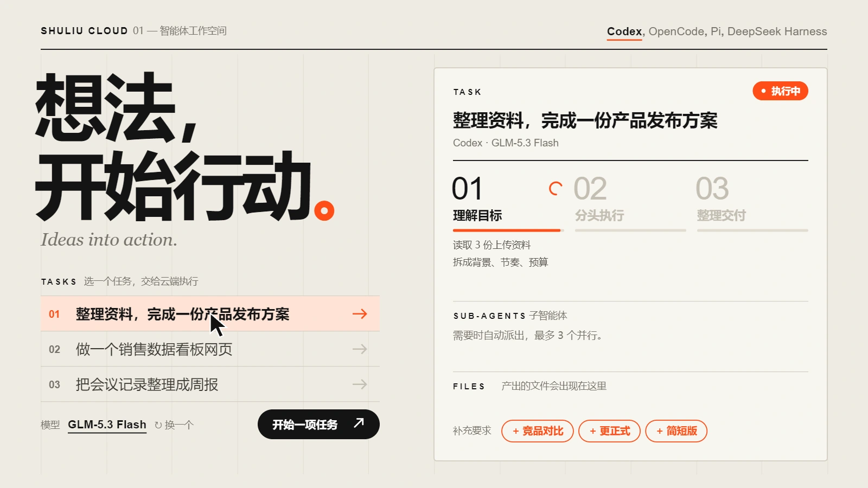
Task: Select task 做一个销售数据看板网页
Action: tap(210, 349)
